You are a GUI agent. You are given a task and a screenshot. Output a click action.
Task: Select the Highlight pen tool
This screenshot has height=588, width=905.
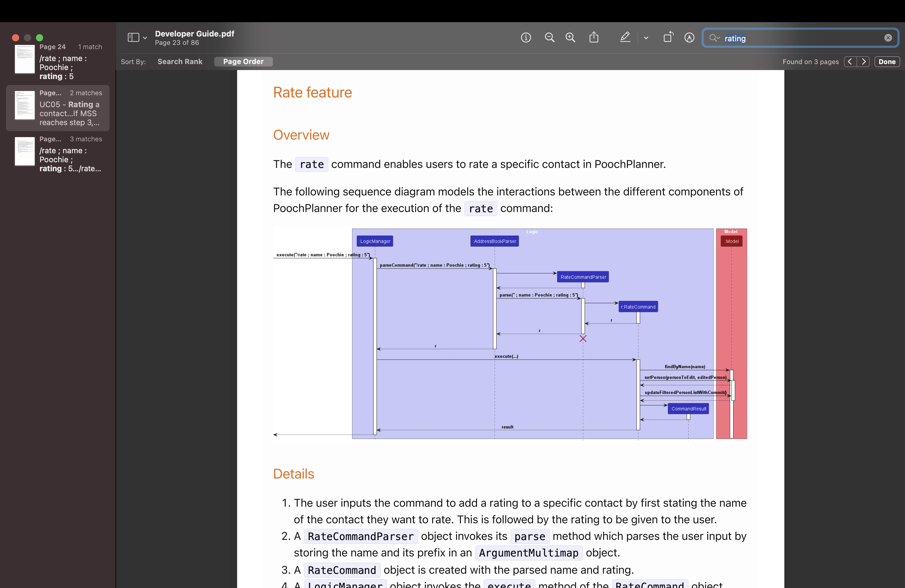(x=625, y=38)
